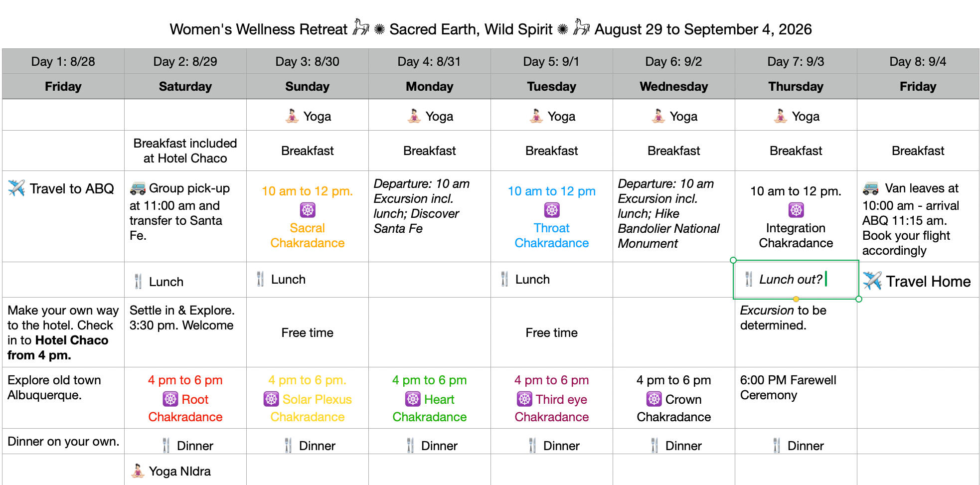The height and width of the screenshot is (485, 980).
Task: Click the airplane icon beside Travel Home
Action: click(x=872, y=281)
